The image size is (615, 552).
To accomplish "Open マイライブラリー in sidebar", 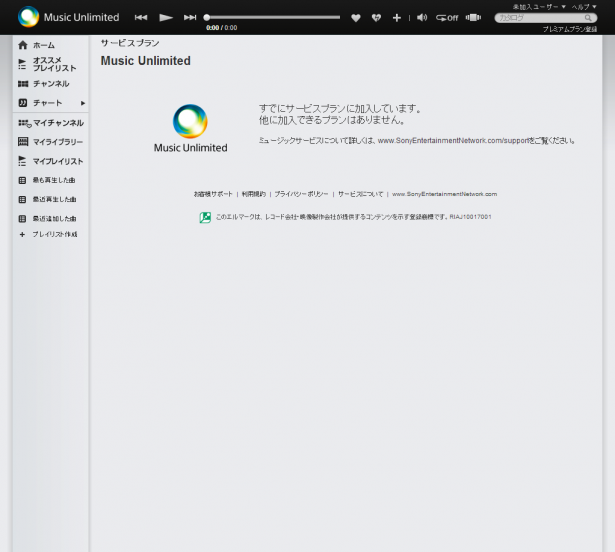I will [58, 142].
